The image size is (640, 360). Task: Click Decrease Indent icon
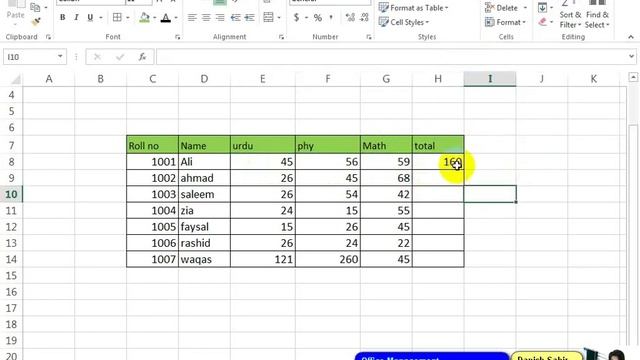click(x=236, y=18)
